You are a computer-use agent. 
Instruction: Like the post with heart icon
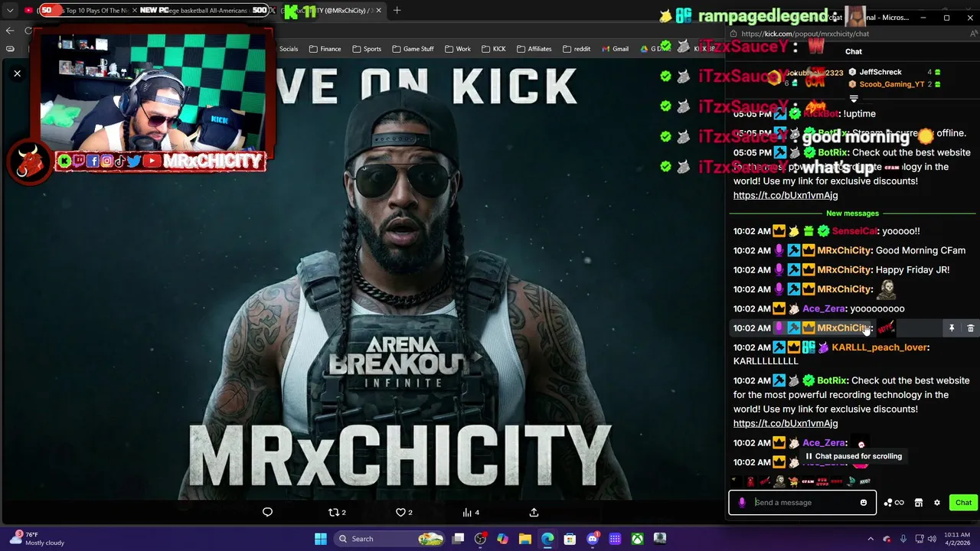tap(403, 512)
